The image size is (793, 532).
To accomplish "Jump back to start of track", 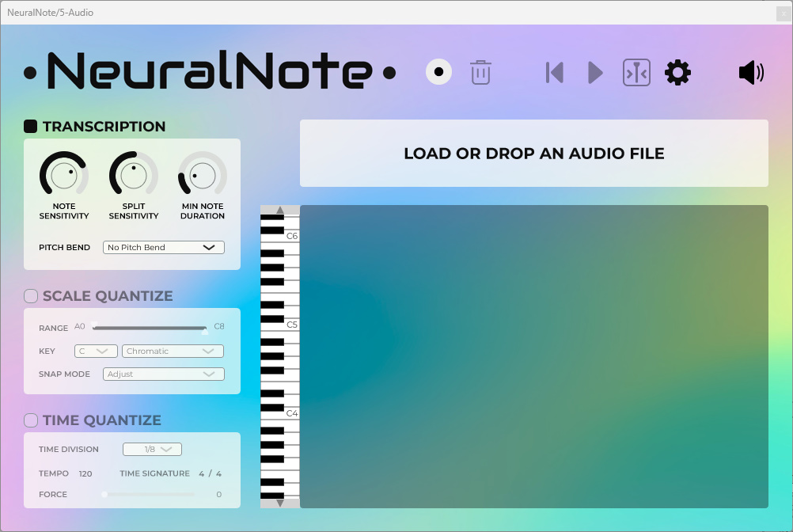I will click(555, 73).
